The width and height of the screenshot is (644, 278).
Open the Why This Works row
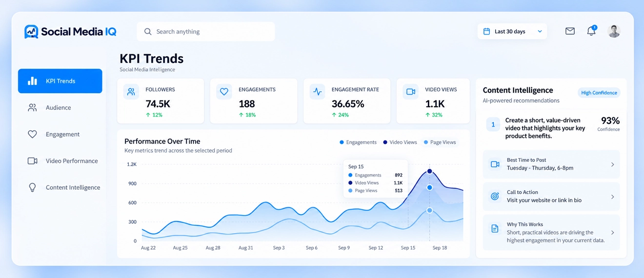point(551,232)
